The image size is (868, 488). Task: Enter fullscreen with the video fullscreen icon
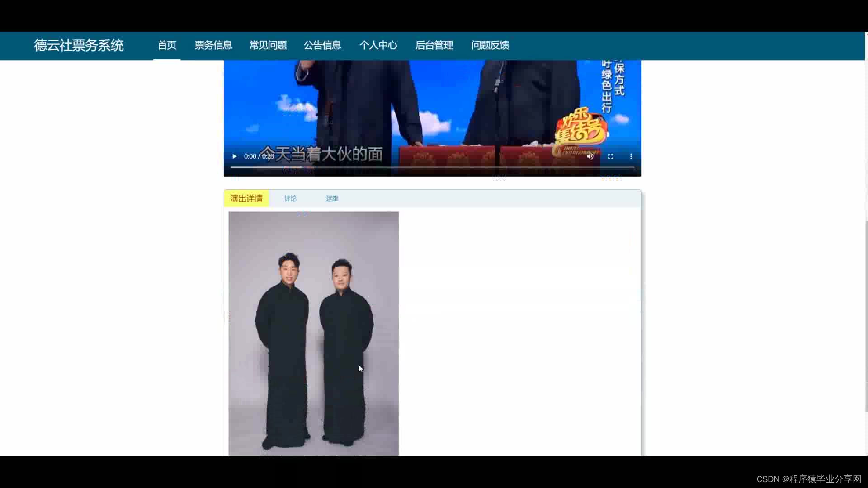coord(610,156)
